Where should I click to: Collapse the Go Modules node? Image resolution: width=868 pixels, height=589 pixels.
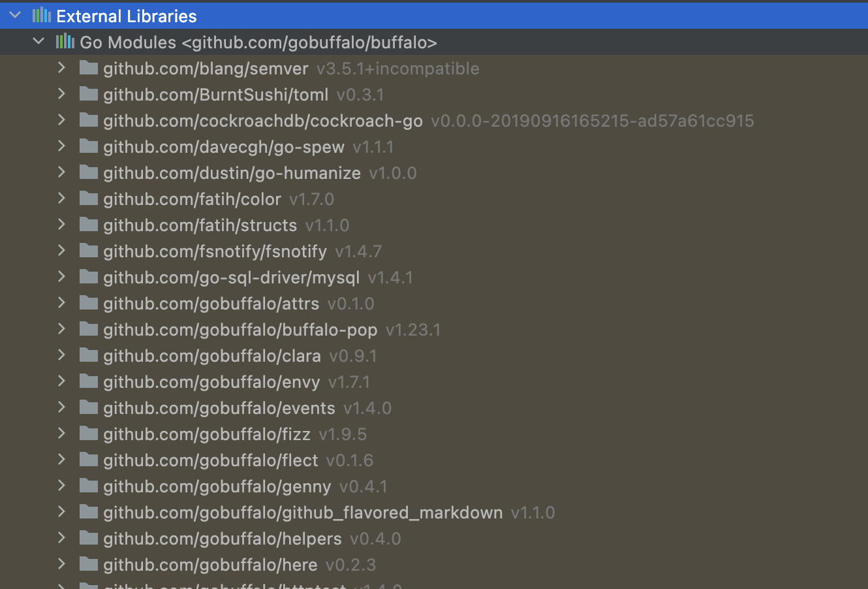[38, 41]
